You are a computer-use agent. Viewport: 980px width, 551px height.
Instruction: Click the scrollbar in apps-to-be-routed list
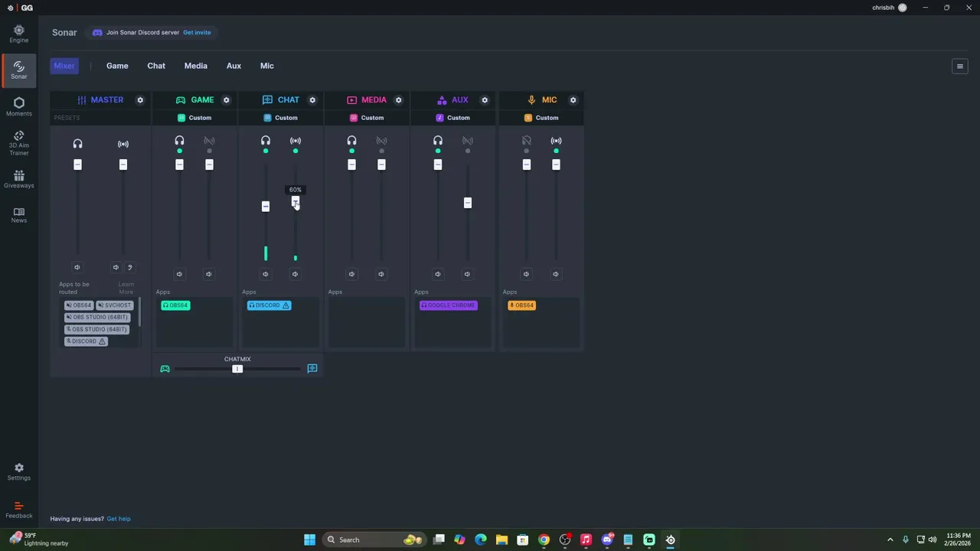(139, 311)
